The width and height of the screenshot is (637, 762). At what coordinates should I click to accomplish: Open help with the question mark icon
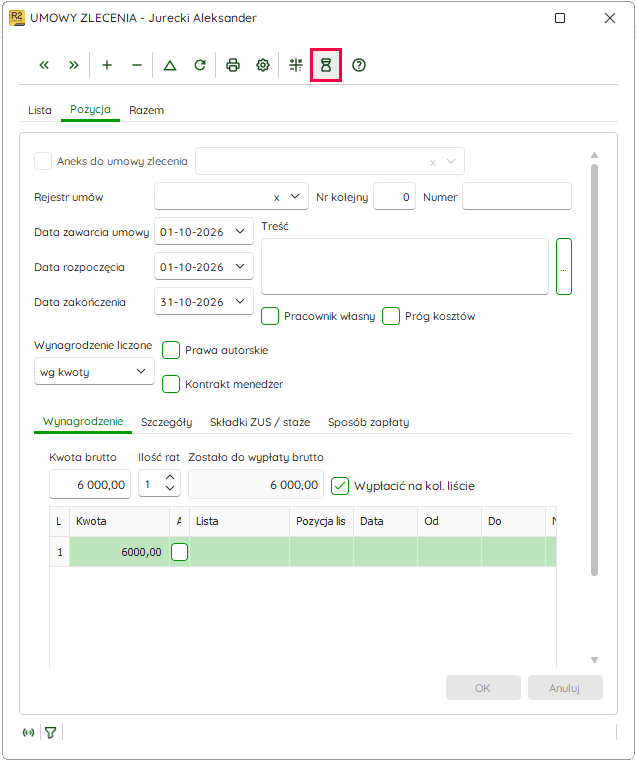pos(359,65)
